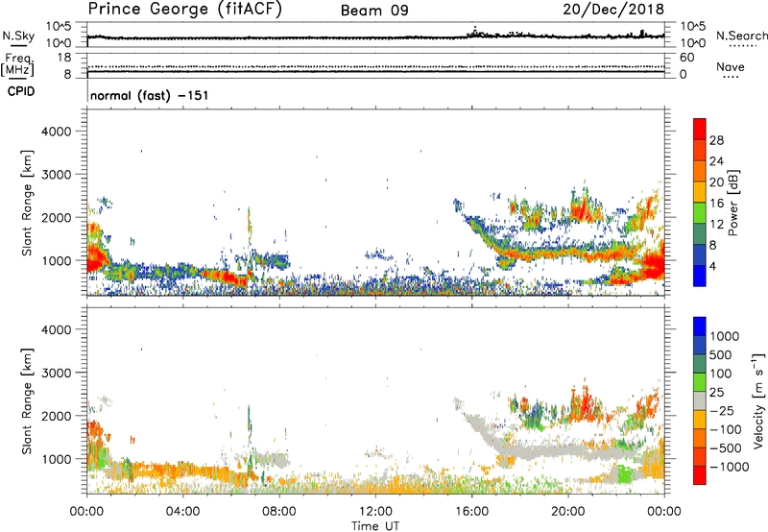The width and height of the screenshot is (768, 532).
Task: Click the dotted line sample under Nave
Action: click(731, 77)
